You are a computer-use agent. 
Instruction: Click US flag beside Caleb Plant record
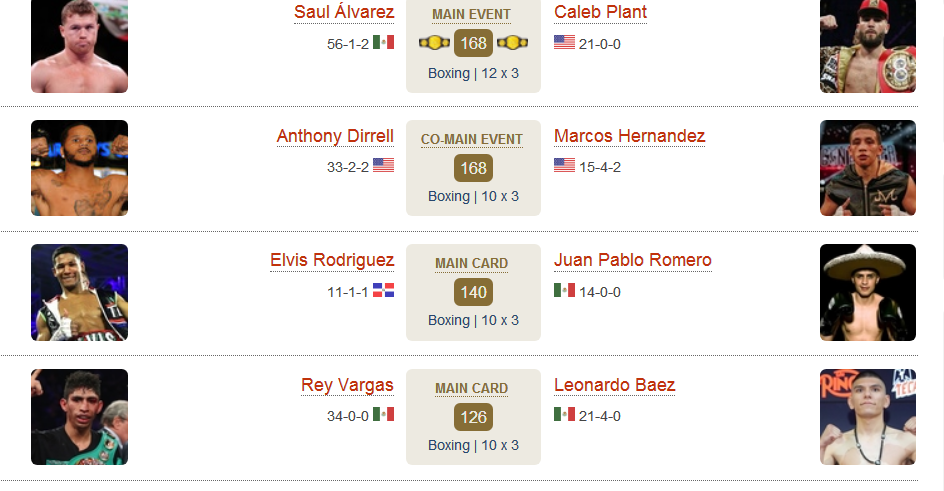point(564,42)
